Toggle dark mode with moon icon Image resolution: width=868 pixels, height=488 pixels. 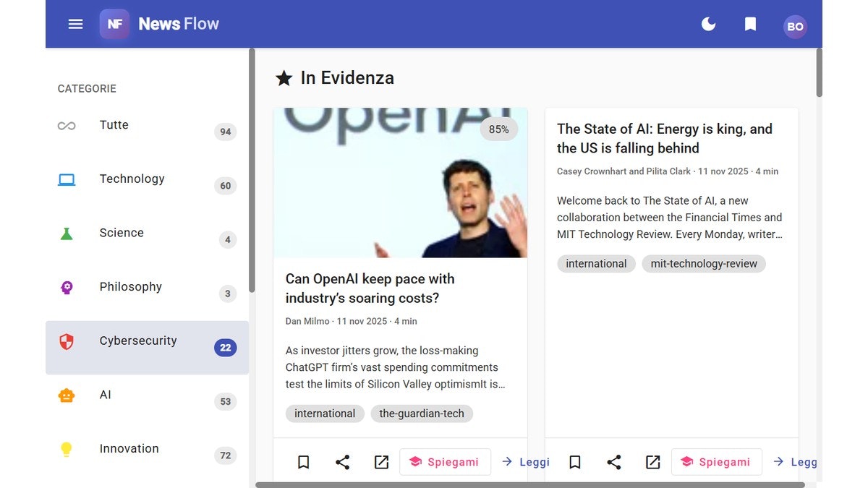pos(708,24)
